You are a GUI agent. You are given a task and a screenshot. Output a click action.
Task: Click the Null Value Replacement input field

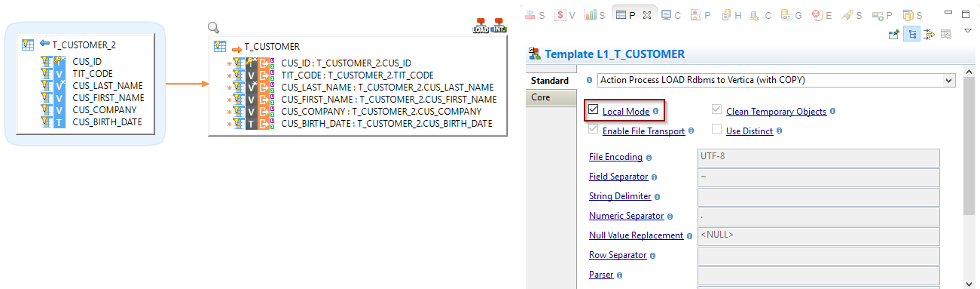tap(819, 236)
